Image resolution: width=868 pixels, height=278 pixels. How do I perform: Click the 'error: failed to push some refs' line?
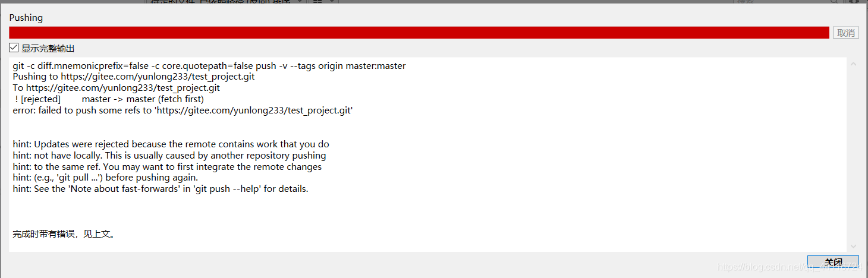(x=183, y=110)
